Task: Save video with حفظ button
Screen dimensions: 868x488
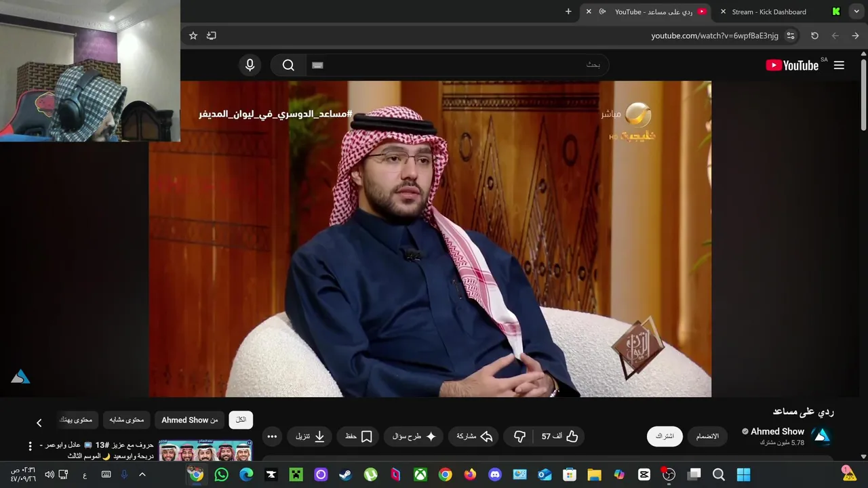Action: point(359,436)
